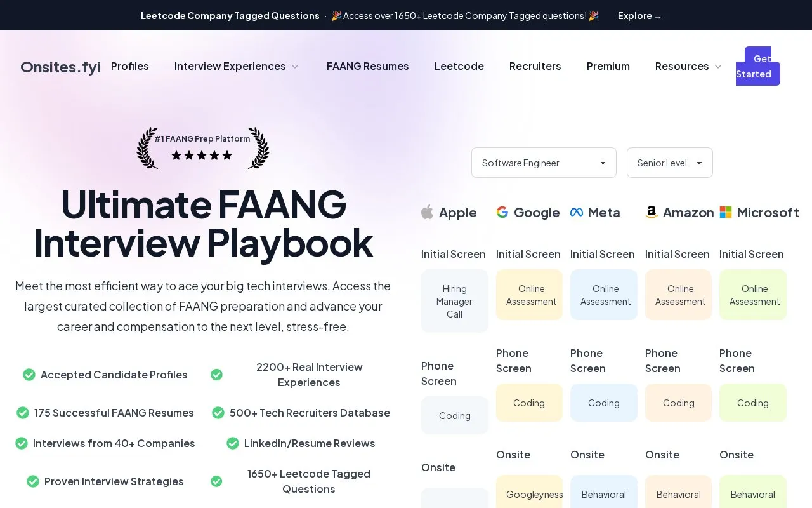Click the Explore link in banner
The height and width of the screenshot is (508, 812).
coord(639,16)
